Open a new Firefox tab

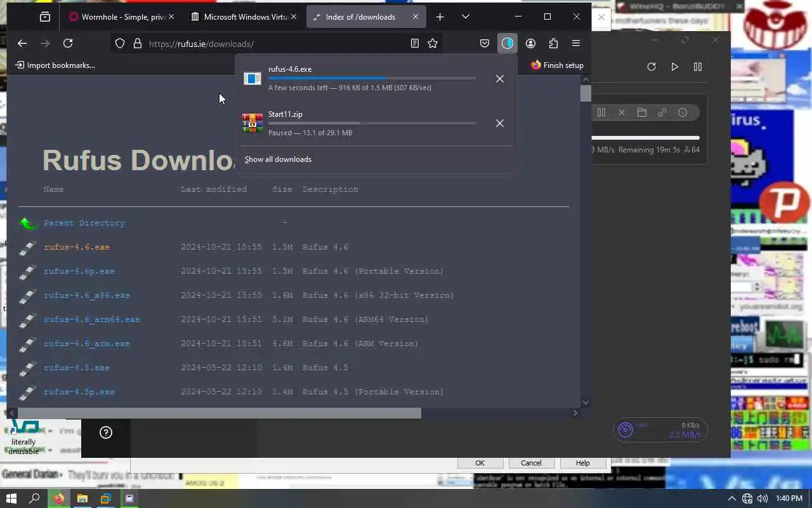(440, 17)
